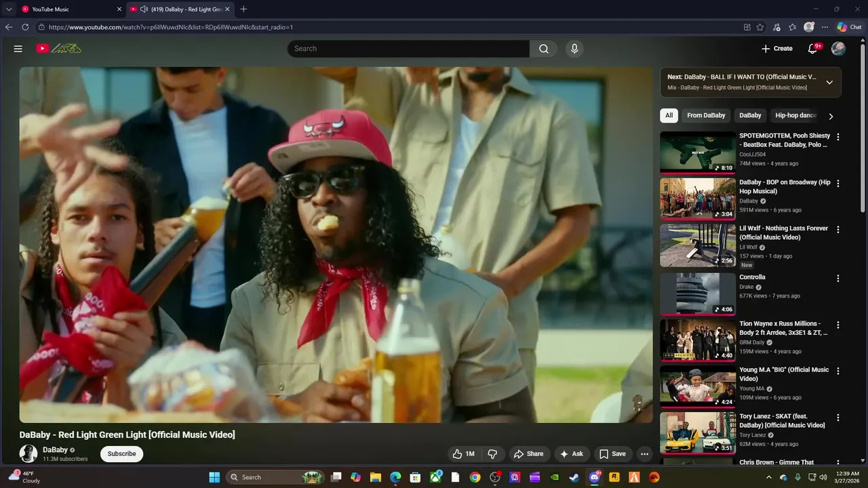868x488 pixels.
Task: Open options for Controlla video
Action: 838,279
